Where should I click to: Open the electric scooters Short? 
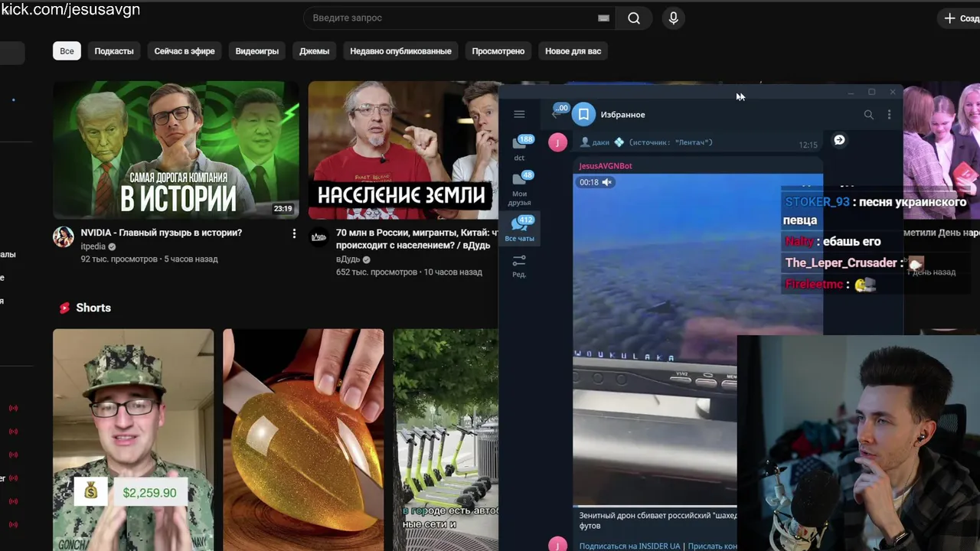(x=446, y=439)
